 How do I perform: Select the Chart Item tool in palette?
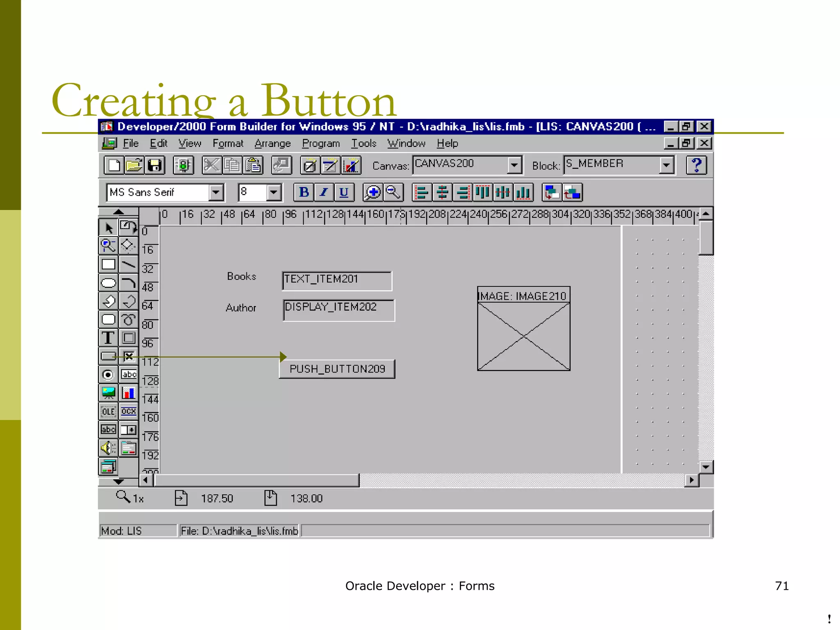click(x=128, y=393)
